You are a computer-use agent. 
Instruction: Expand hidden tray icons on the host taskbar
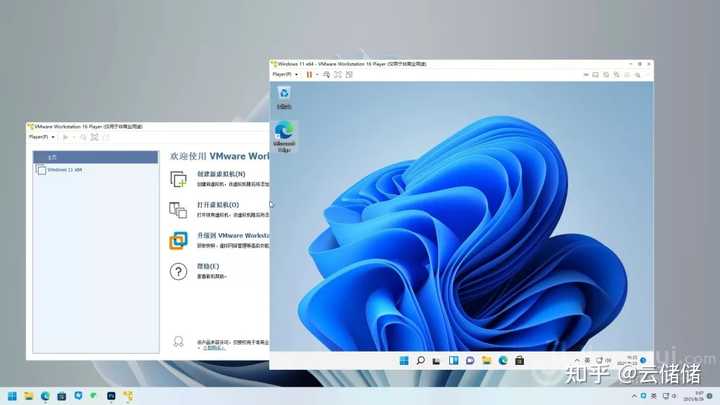(x=634, y=396)
